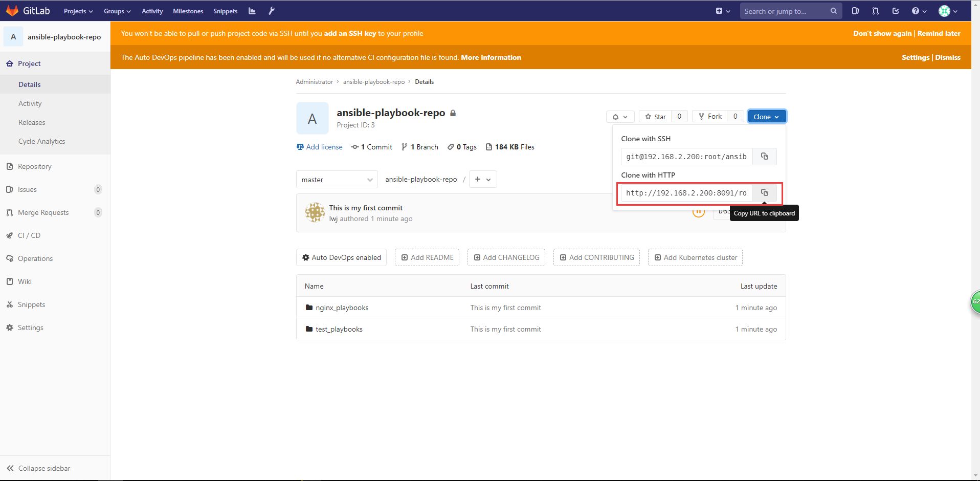Open Releases in sidebar
980x481 pixels.
click(55, 122)
